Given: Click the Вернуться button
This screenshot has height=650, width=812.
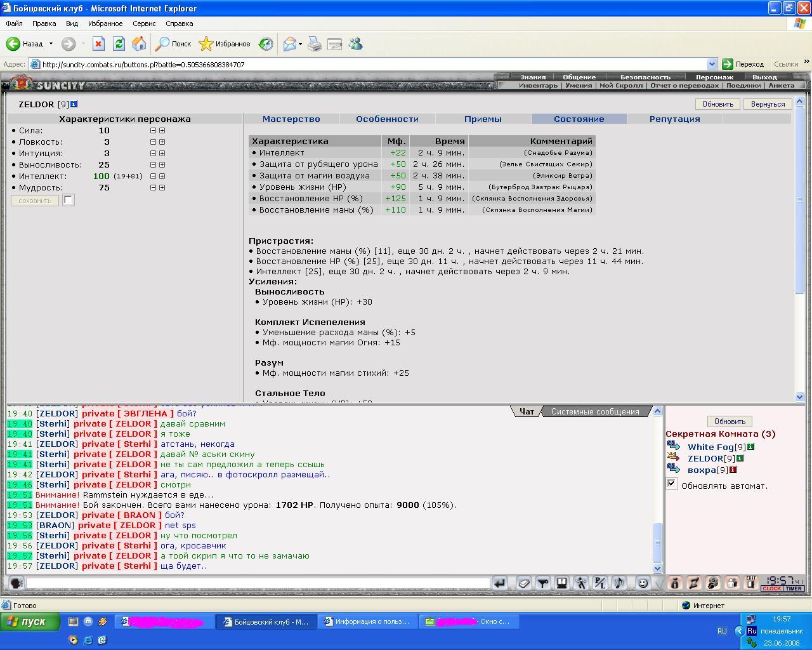Looking at the screenshot, I should (x=768, y=104).
